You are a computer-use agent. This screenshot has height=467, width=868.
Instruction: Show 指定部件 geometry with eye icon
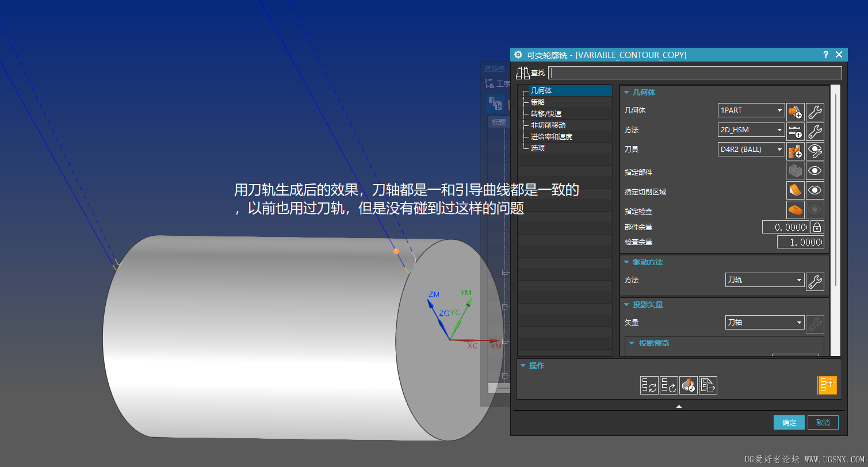815,171
